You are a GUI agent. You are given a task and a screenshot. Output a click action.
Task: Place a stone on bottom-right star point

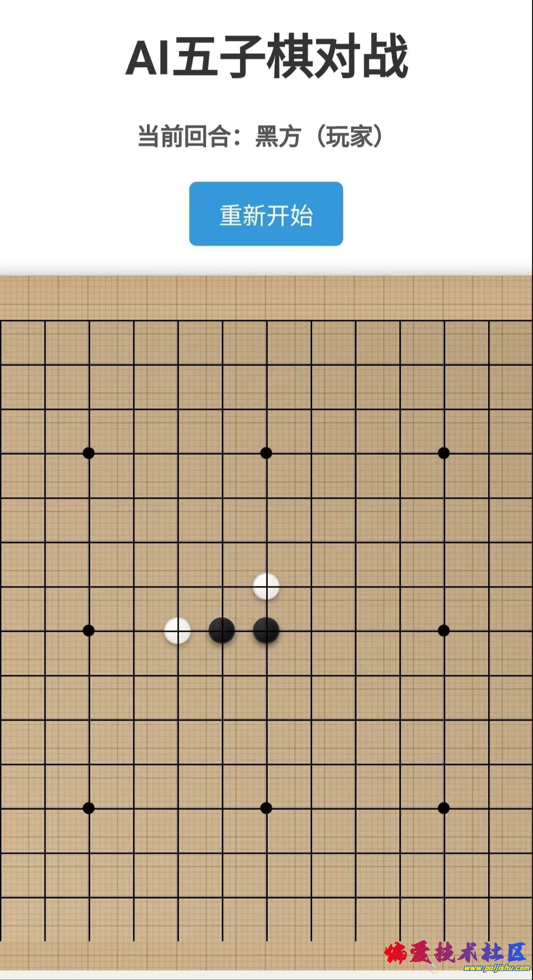pyautogui.click(x=444, y=808)
